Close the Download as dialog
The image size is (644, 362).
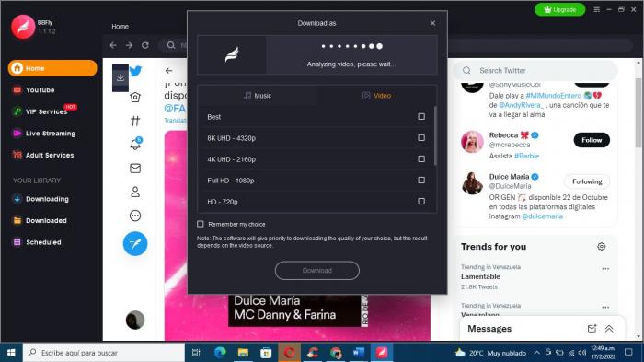click(432, 23)
